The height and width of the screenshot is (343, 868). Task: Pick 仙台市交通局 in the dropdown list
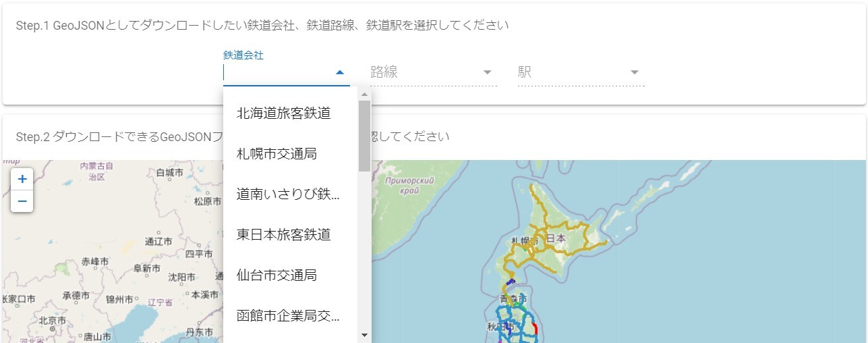291,275
